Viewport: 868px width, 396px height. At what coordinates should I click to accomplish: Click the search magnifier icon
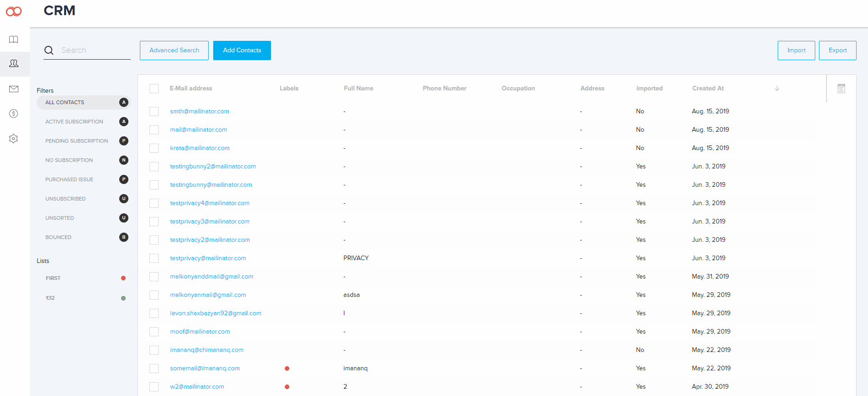click(49, 50)
